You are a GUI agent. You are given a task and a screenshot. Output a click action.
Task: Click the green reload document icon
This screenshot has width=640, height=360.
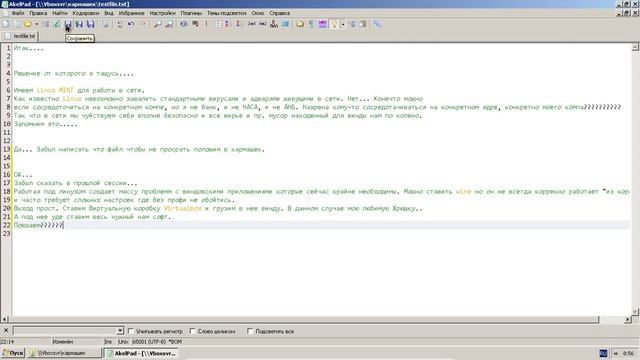click(57, 24)
